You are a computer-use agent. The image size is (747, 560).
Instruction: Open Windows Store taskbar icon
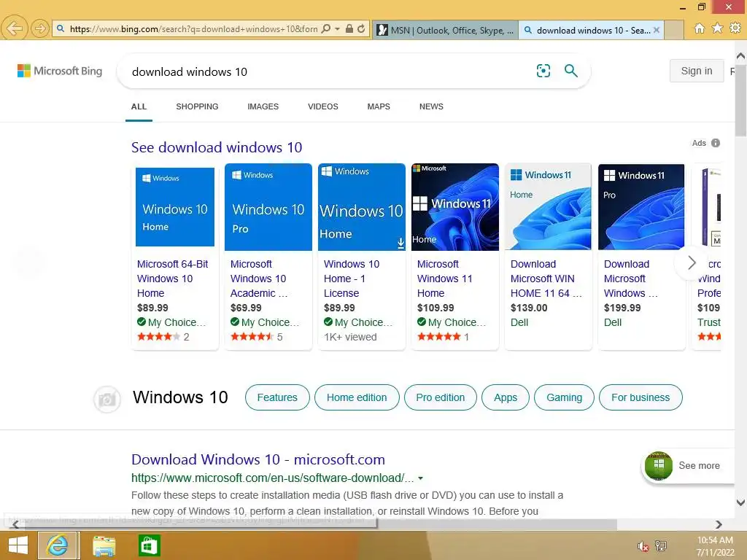coord(149,545)
